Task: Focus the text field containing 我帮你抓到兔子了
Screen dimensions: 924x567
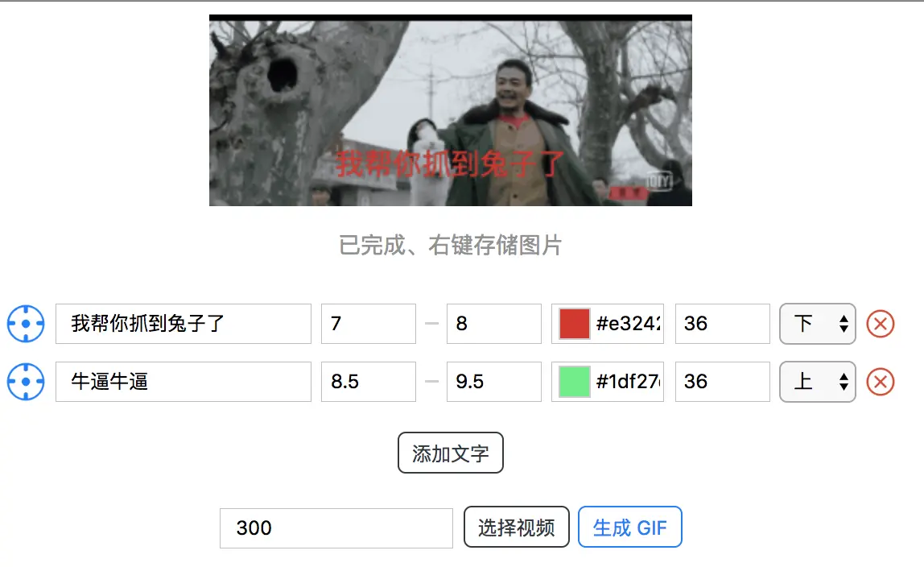Action: 184,324
